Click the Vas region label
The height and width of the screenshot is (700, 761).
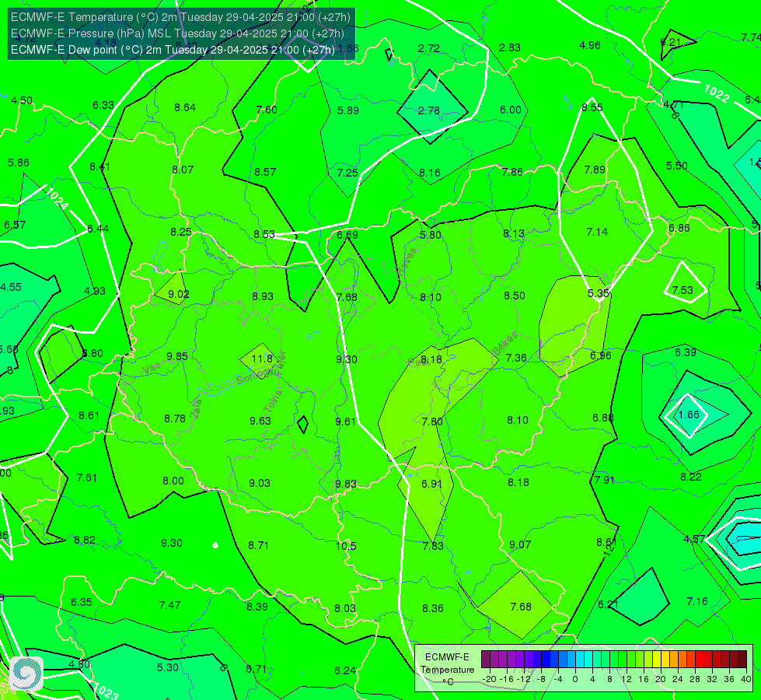tap(152, 369)
